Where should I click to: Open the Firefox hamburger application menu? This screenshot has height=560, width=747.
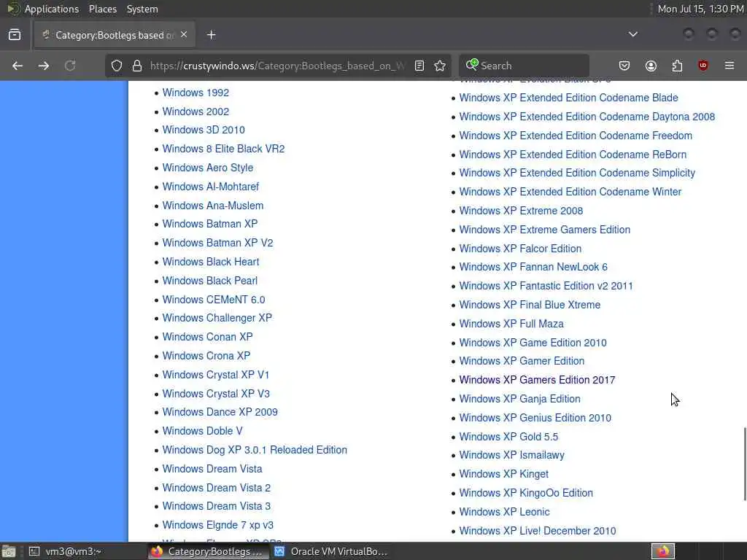coord(729,66)
